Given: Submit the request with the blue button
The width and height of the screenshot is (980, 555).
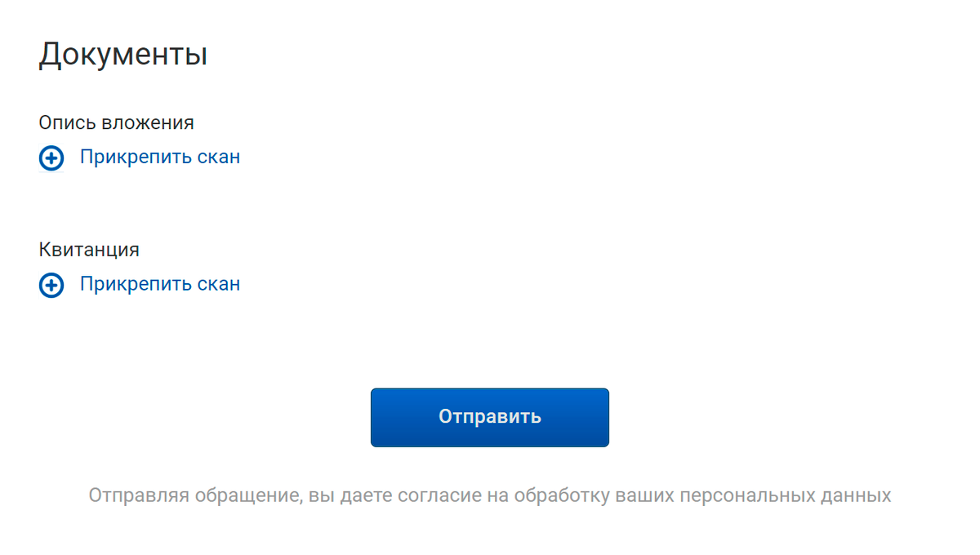Looking at the screenshot, I should pyautogui.click(x=490, y=417).
